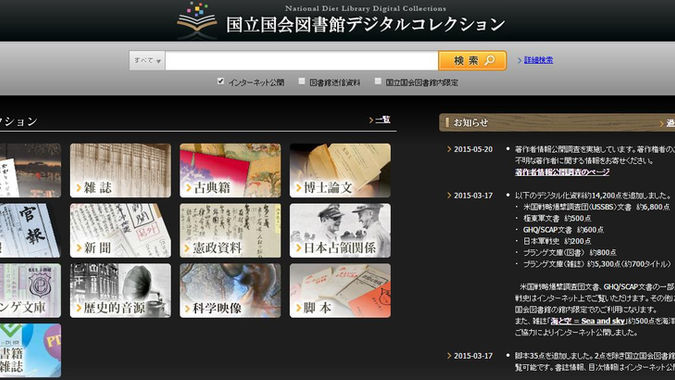675x380 pixels.
Task: Open the 古典籍 collection tile
Action: (x=230, y=170)
